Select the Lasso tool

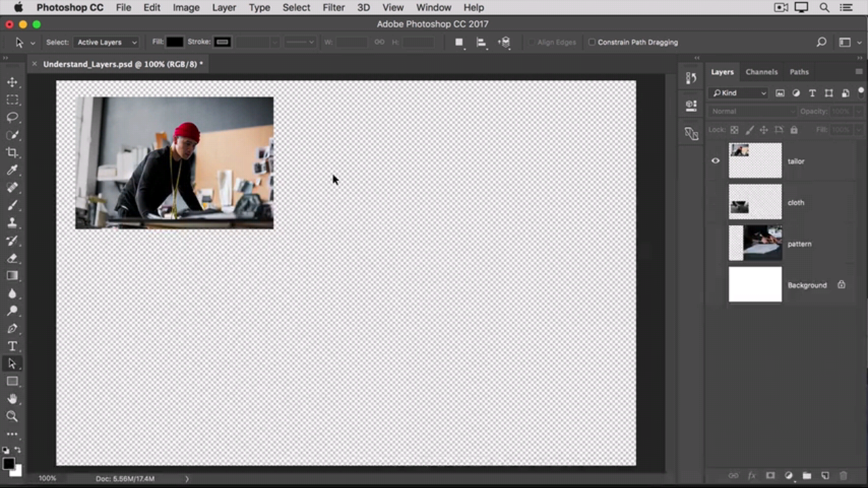pyautogui.click(x=12, y=117)
